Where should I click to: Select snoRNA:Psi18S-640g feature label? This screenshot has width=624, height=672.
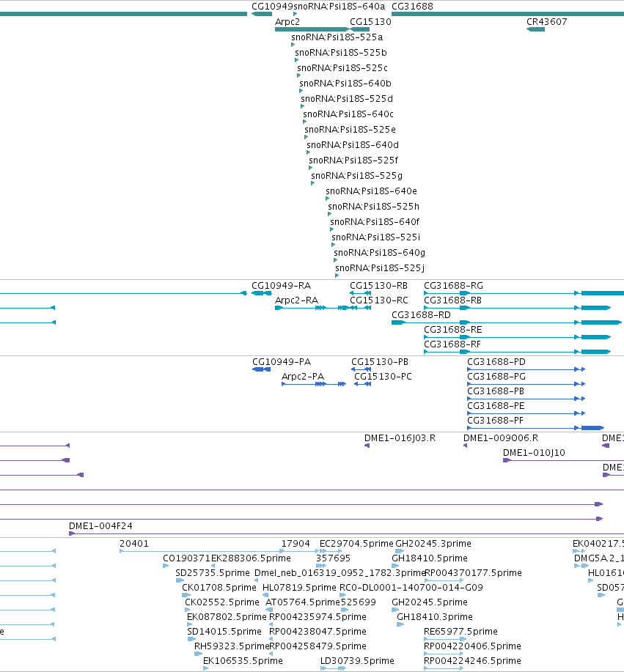[380, 254]
